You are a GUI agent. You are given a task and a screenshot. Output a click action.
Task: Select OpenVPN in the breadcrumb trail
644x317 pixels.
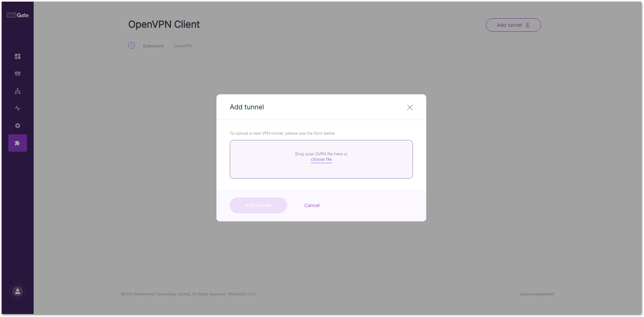[182, 46]
